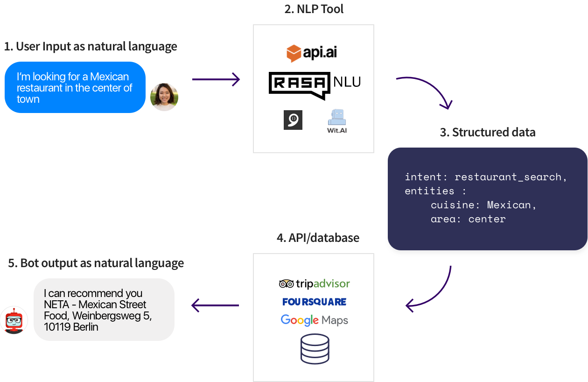Click the 'intent: restaurant_search,' line
Viewport: 588px width, 382px height.
pyautogui.click(x=486, y=177)
